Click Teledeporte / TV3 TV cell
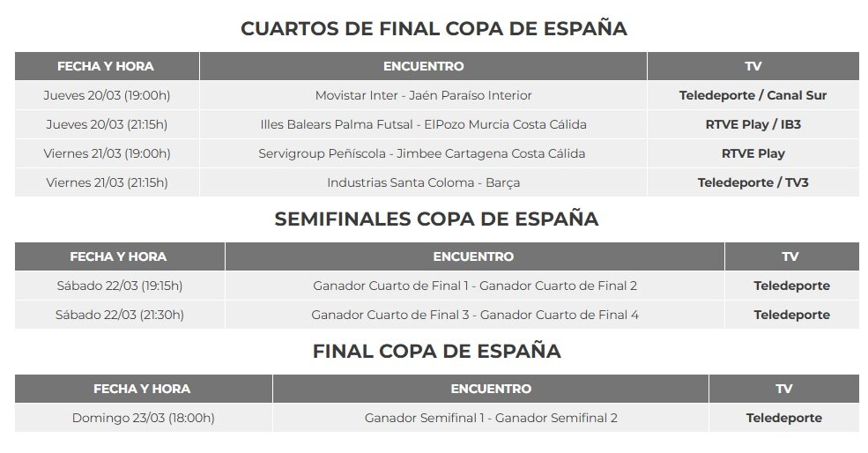This screenshot has width=868, height=453. (753, 182)
